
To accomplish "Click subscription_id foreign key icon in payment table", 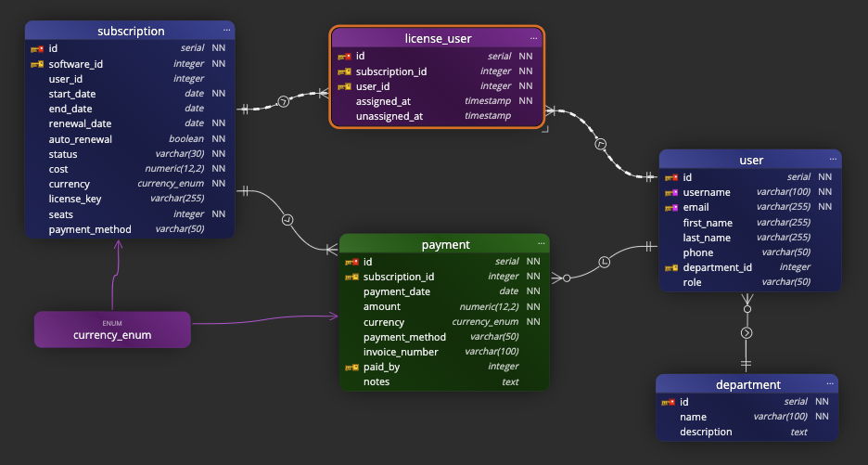I will click(x=351, y=277).
